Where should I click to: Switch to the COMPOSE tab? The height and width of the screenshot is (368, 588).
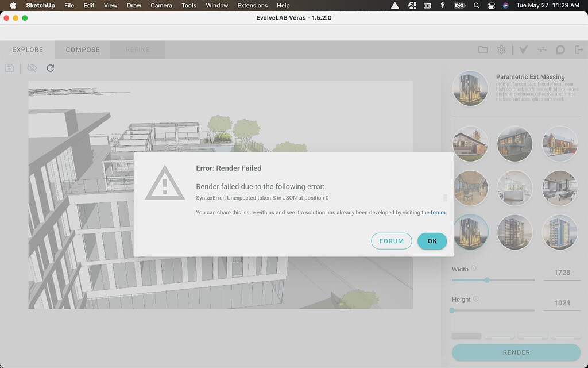tap(82, 49)
